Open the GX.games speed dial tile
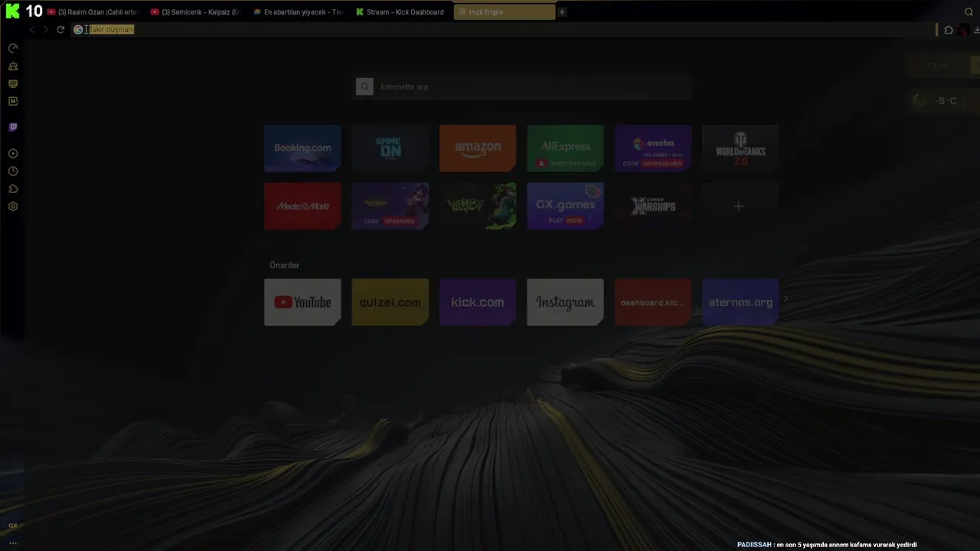This screenshot has height=551, width=980. pos(565,206)
